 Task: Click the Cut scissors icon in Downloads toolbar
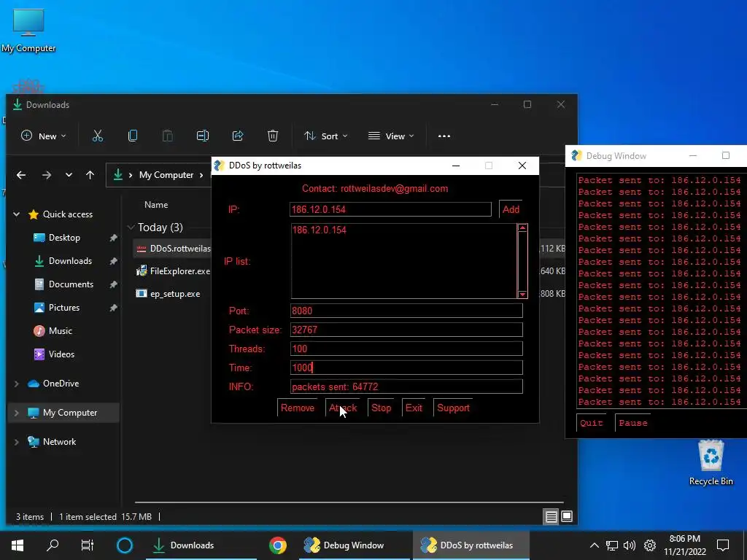pyautogui.click(x=98, y=136)
